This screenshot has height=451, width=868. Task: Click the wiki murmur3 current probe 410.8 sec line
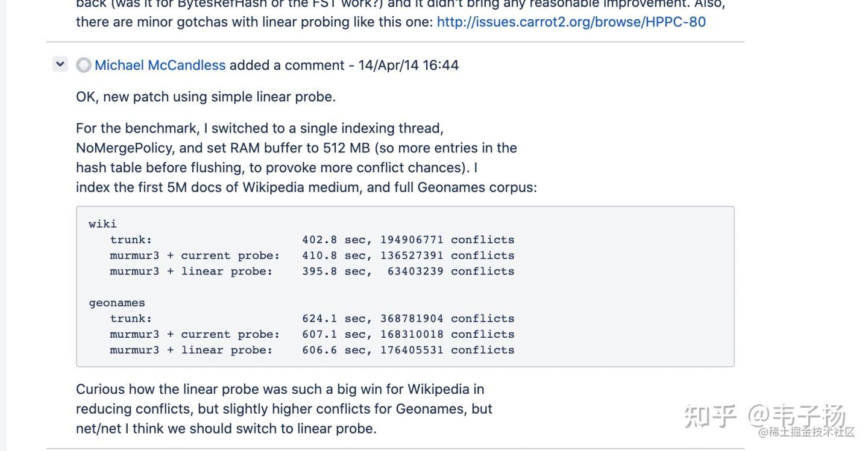pyautogui.click(x=312, y=255)
